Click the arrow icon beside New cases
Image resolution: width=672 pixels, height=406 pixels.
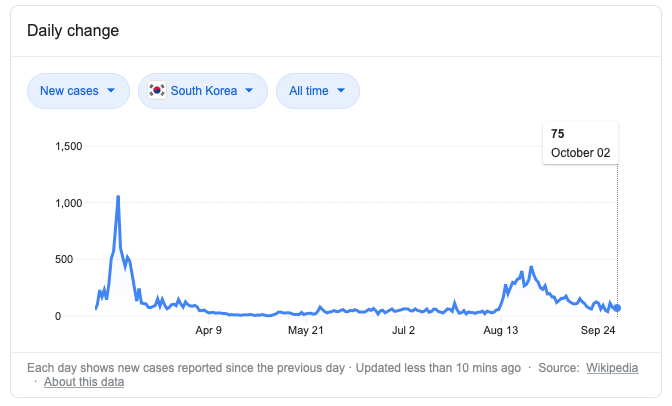110,91
